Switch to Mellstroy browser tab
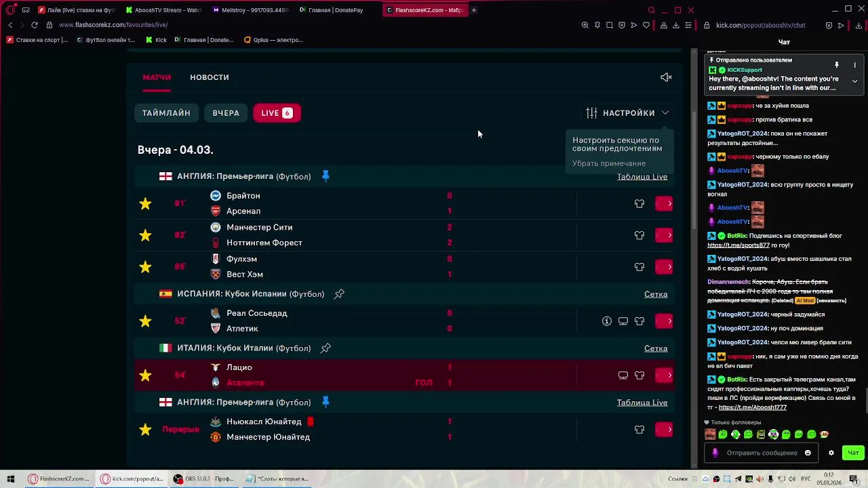The image size is (868, 488). (x=250, y=10)
